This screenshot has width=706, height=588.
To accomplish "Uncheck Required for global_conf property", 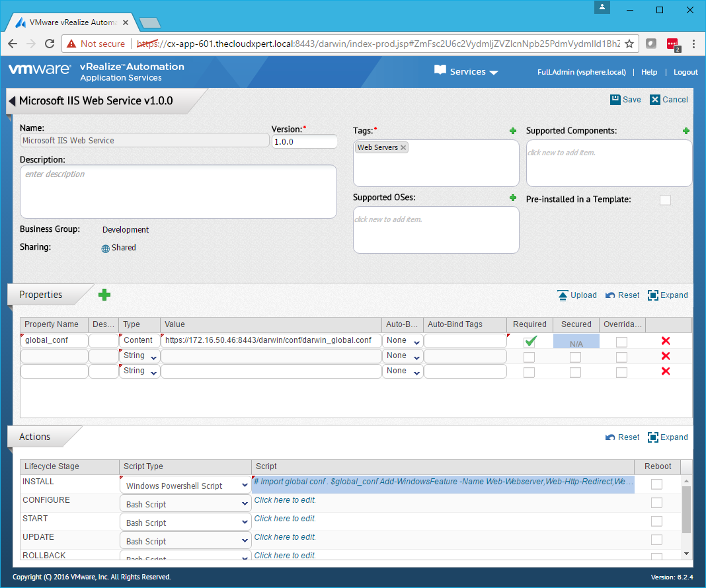I will tap(529, 341).
